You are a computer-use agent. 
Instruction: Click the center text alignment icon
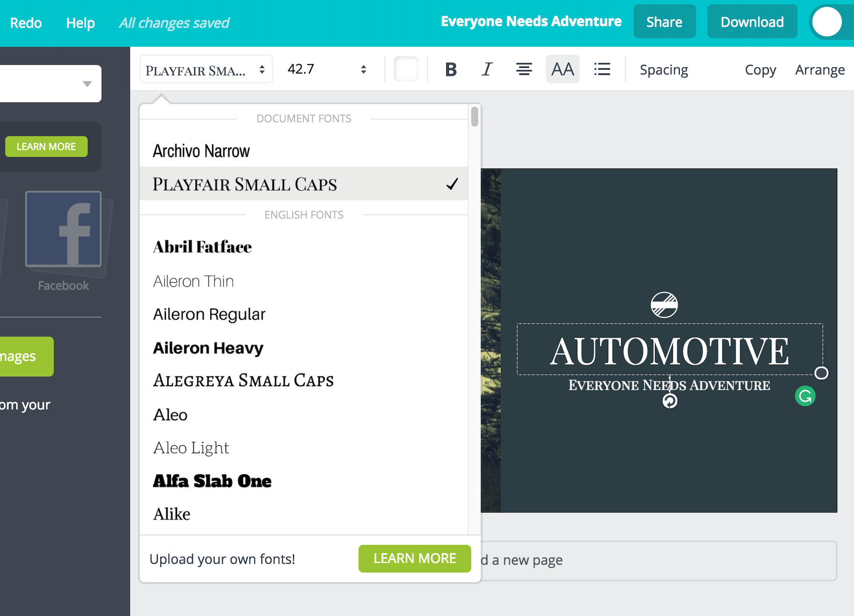tap(523, 69)
